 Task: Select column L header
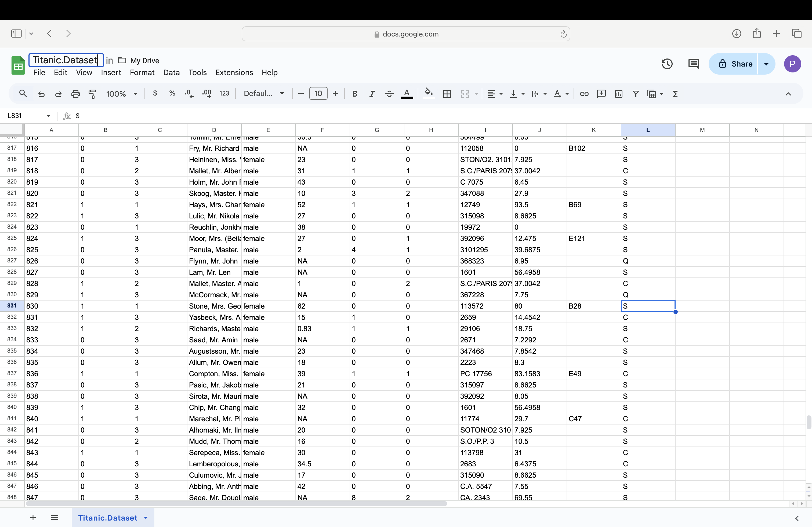pos(648,130)
